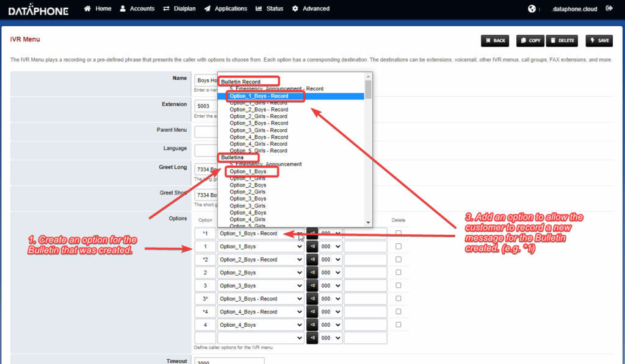This screenshot has height=364, width=625.
Task: Open the empty destination dropdown in the last row
Action: [261, 338]
